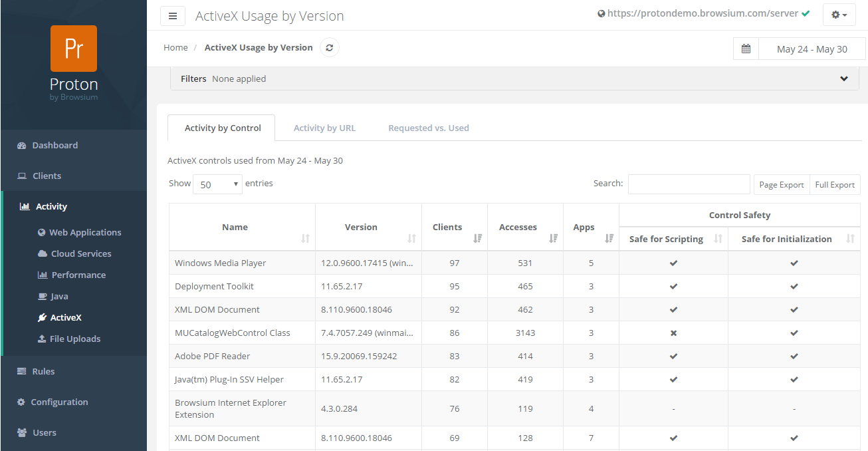This screenshot has width=868, height=451.
Task: Click the Full Export button
Action: 835,184
